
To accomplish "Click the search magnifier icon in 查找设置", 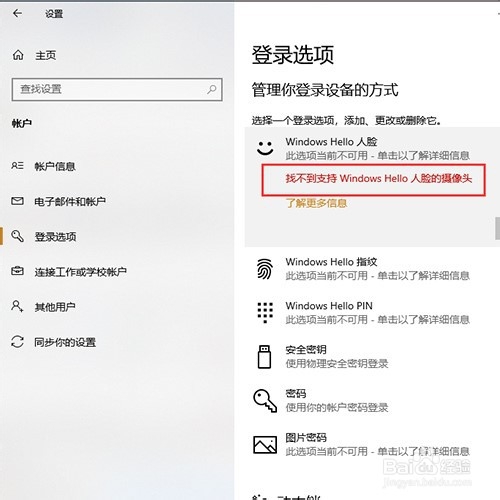I will pyautogui.click(x=212, y=89).
